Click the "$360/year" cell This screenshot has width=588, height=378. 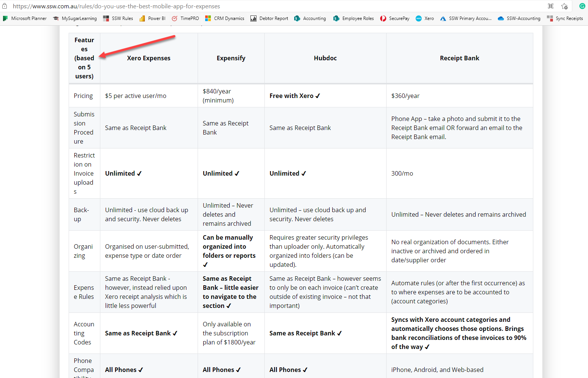tap(460, 96)
